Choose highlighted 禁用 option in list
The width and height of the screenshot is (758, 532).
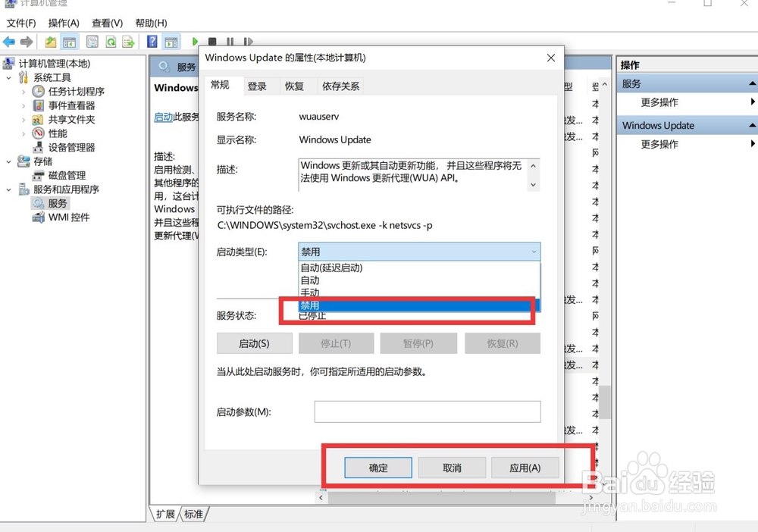coord(419,305)
